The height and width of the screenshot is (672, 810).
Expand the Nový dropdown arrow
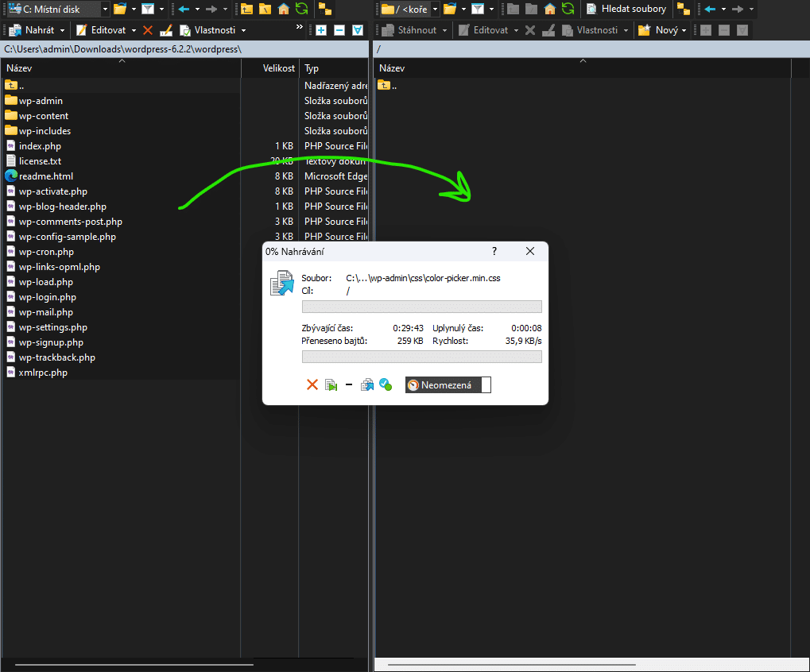pos(684,30)
